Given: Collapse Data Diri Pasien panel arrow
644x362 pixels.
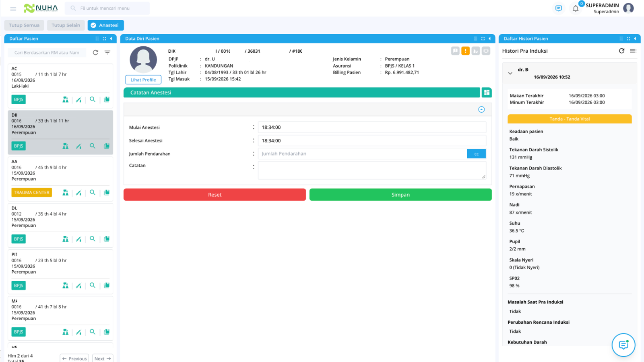Looking at the screenshot, I should point(489,39).
